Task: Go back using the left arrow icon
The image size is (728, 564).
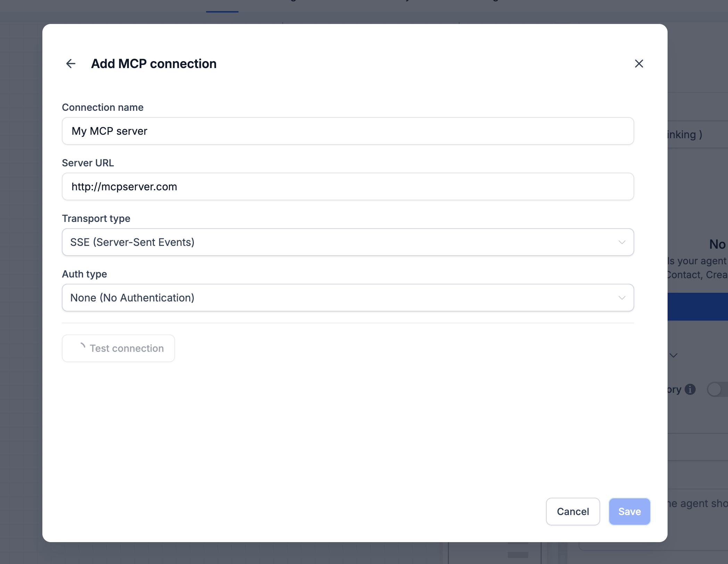Action: click(x=71, y=64)
